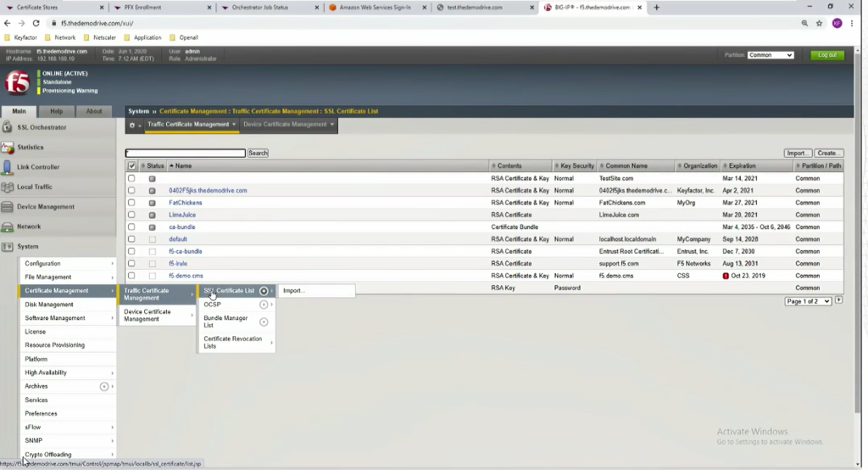Switch to the Help tab
The height and width of the screenshot is (470, 868).
[57, 111]
